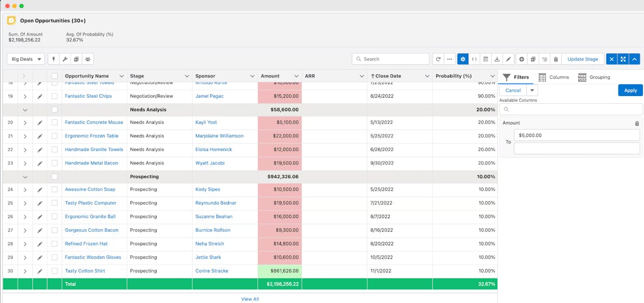Click the download/export icon in toolbar

coord(497,59)
